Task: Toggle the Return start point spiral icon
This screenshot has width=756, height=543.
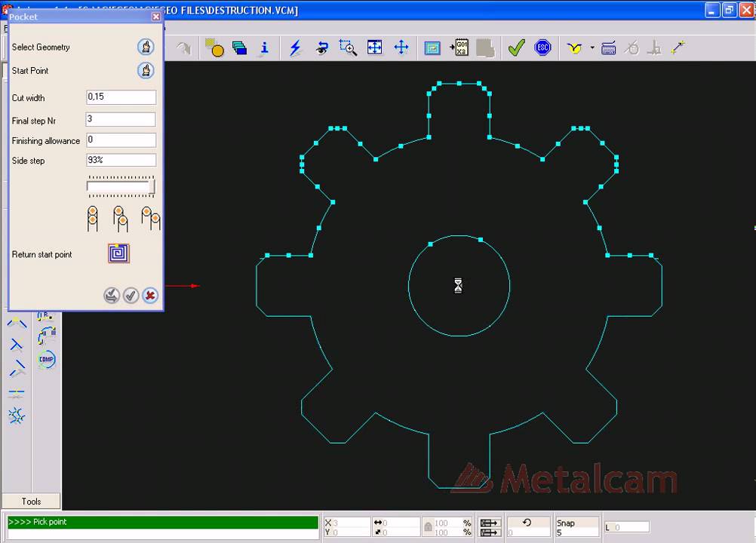Action: click(x=118, y=253)
